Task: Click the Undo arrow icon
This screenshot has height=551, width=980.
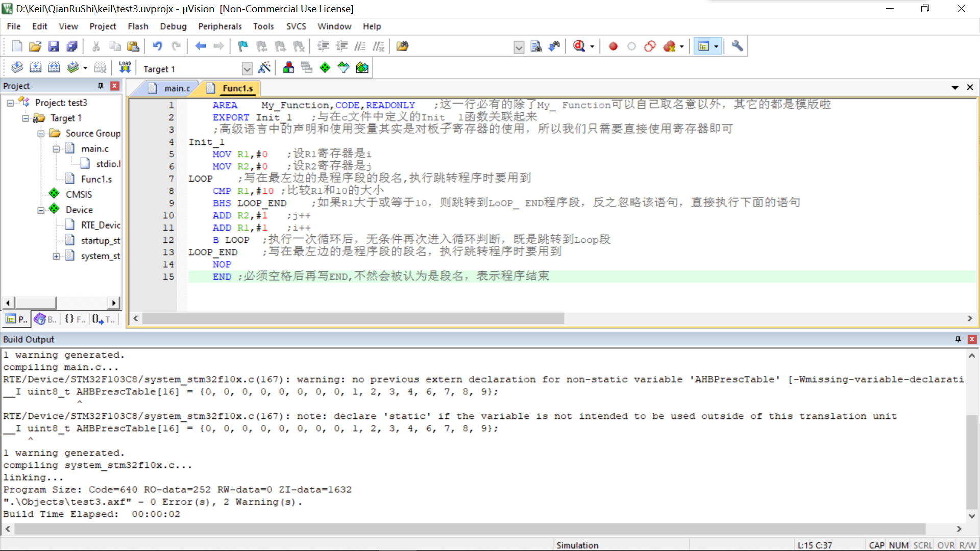Action: point(157,46)
